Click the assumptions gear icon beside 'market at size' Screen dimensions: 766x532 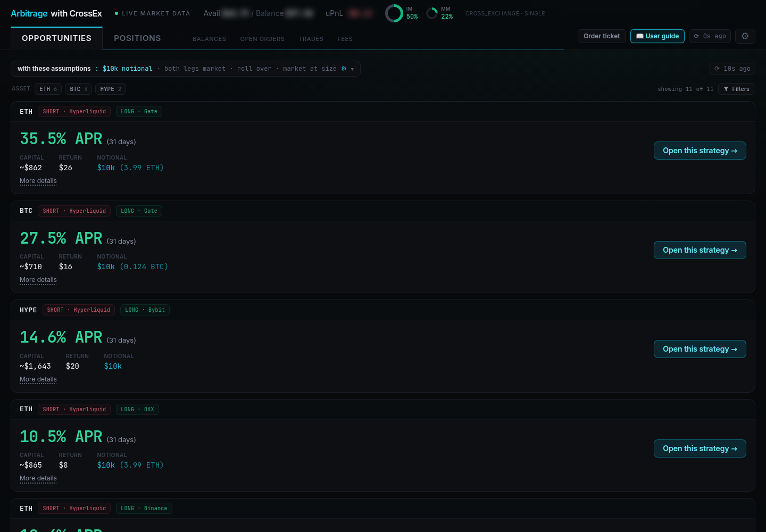click(x=344, y=69)
